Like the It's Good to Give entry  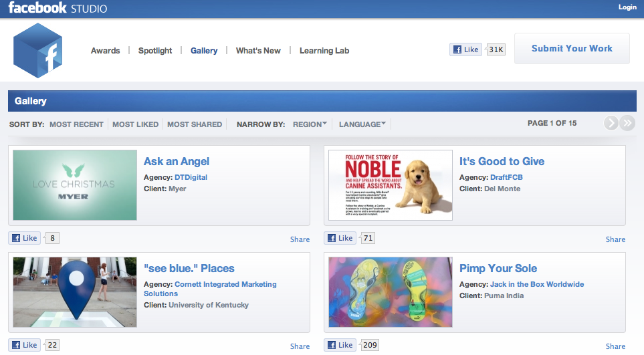click(340, 238)
